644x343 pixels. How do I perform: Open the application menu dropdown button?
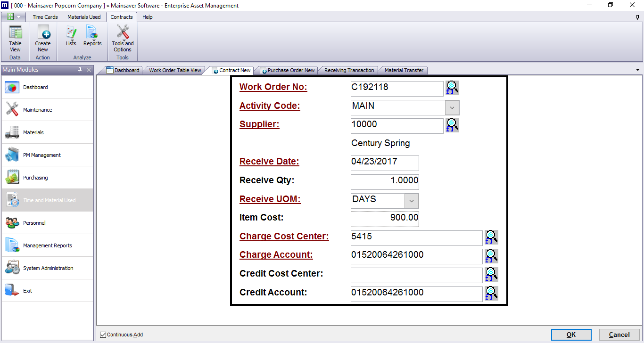(x=14, y=17)
